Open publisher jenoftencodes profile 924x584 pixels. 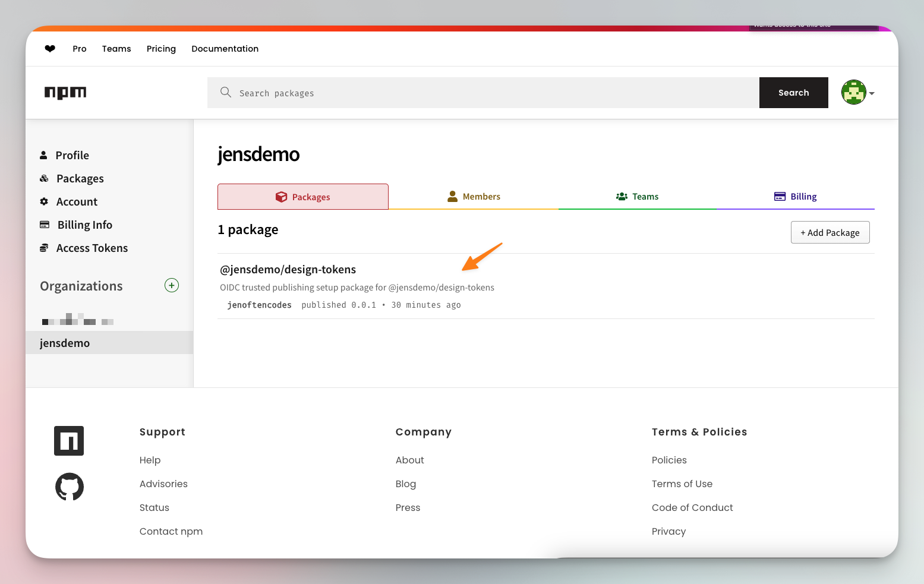click(x=260, y=305)
